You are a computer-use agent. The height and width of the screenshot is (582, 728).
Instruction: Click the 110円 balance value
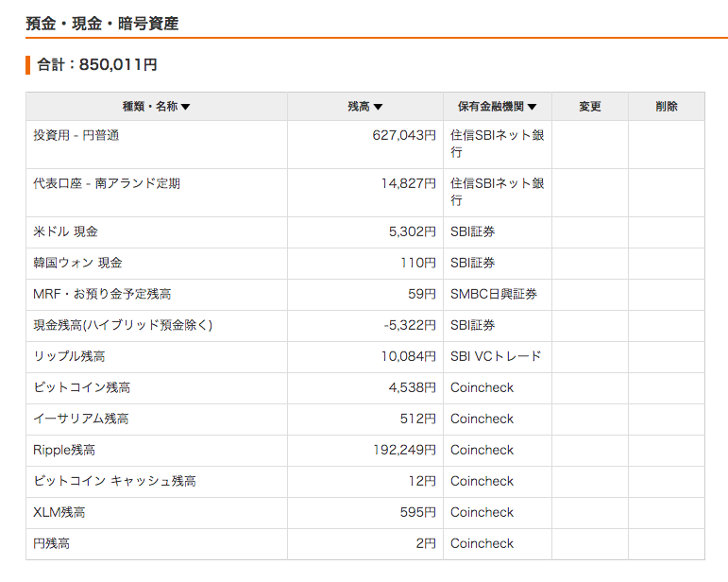[418, 263]
